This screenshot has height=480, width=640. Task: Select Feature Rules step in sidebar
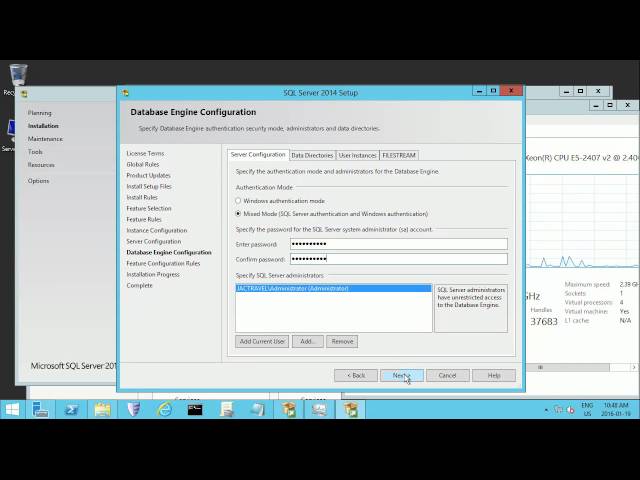(144, 220)
